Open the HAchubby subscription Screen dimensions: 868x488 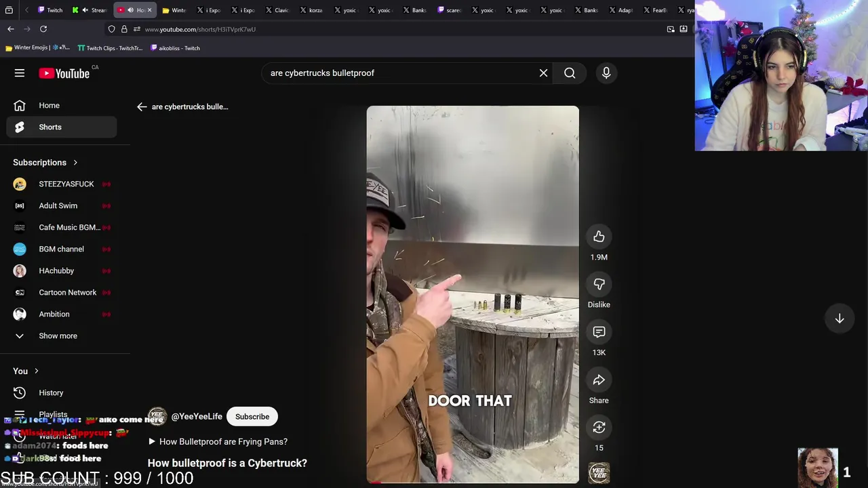[62, 271]
